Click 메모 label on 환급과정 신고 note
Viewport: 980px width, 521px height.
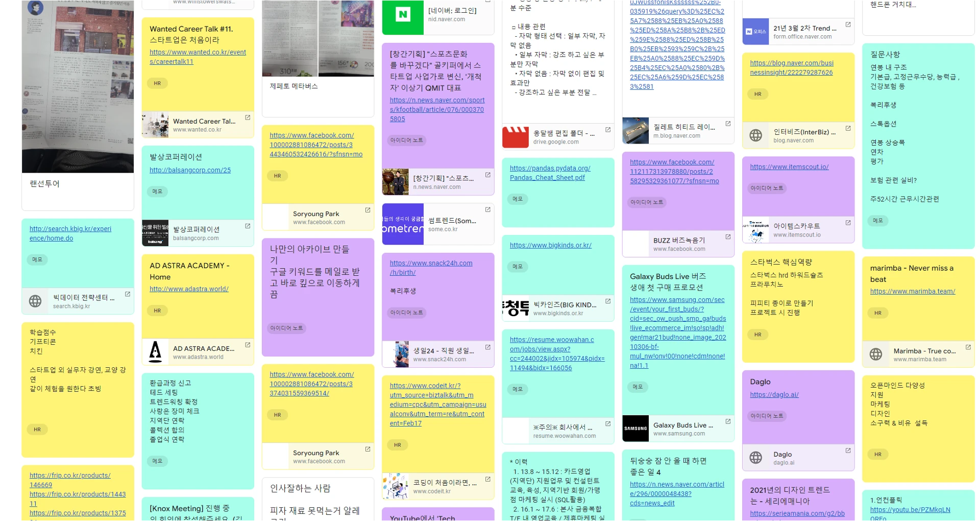[x=157, y=461]
